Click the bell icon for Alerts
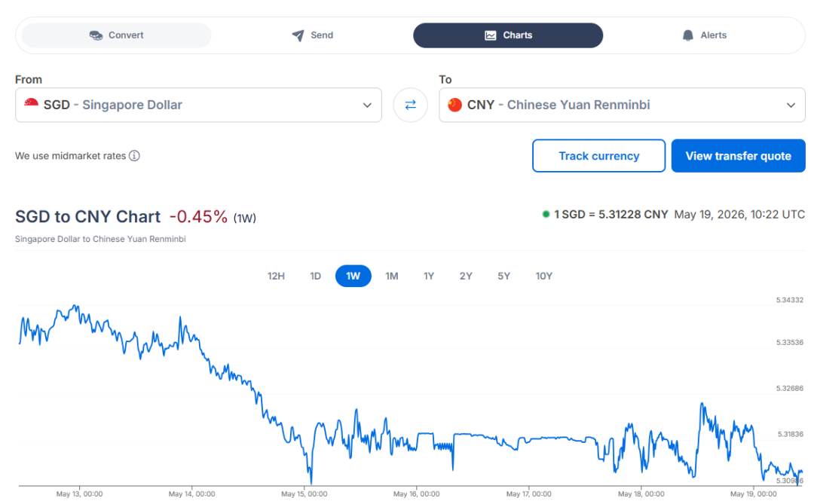 click(688, 35)
